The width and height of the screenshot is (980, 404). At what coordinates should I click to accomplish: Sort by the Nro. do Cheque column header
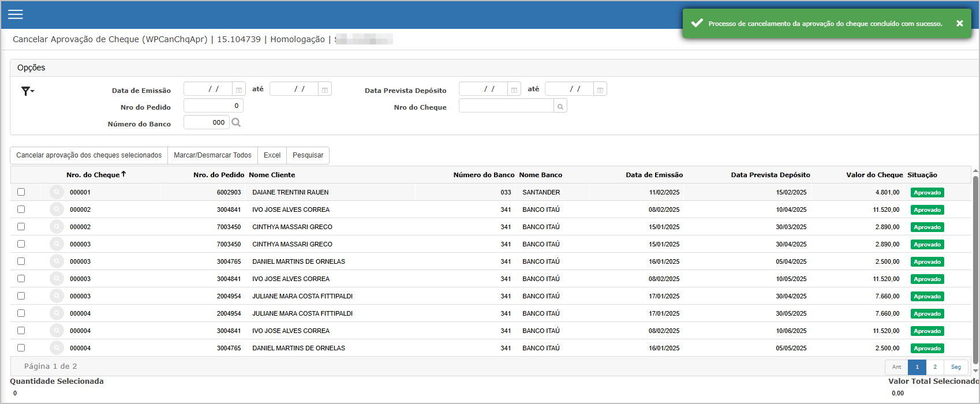[x=96, y=175]
